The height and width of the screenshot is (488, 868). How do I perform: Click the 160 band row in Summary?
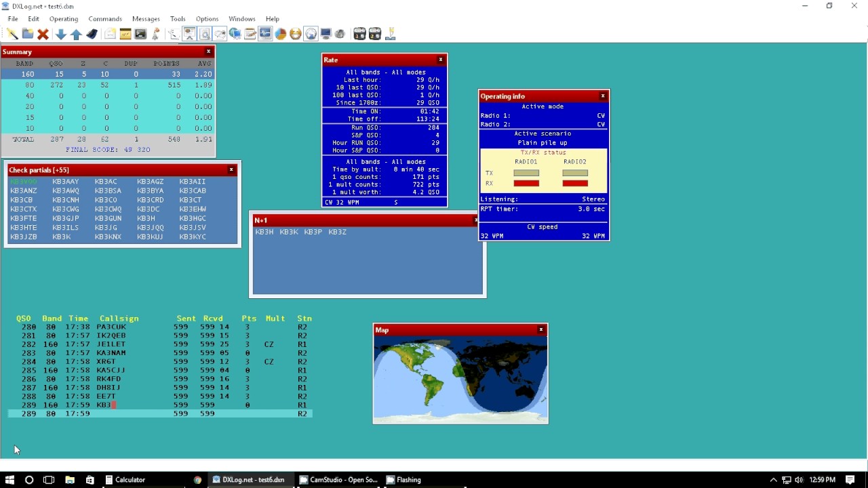point(108,74)
